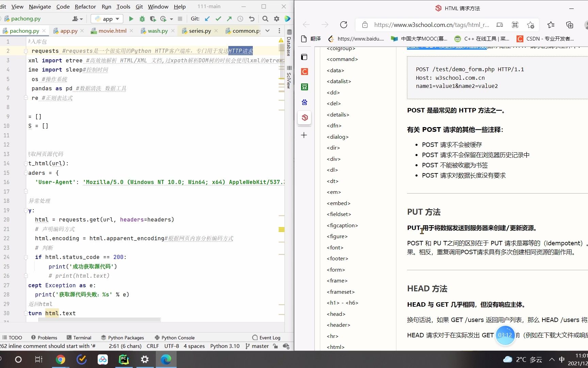
Task: Open the <form> tag link in sidebar
Action: [336, 270]
